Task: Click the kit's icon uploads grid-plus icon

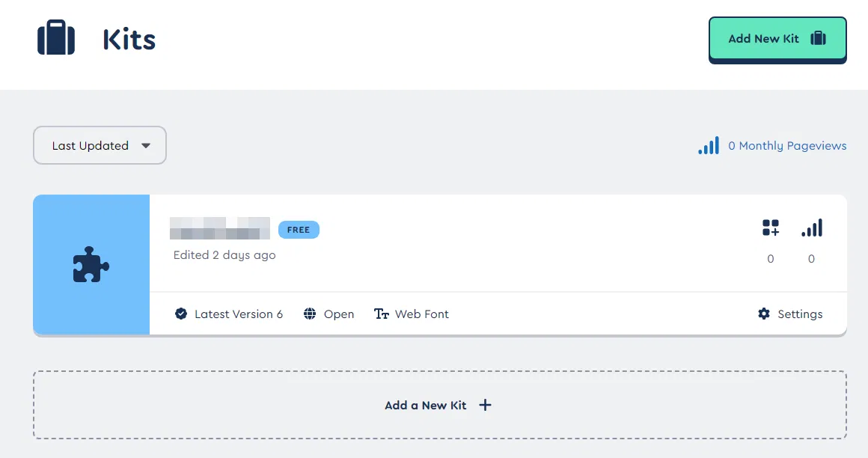Action: [x=771, y=228]
